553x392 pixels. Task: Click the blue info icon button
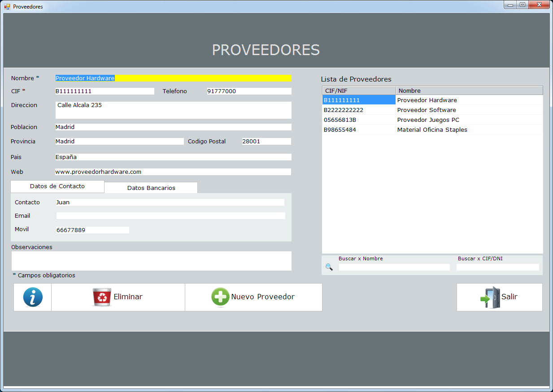33,297
